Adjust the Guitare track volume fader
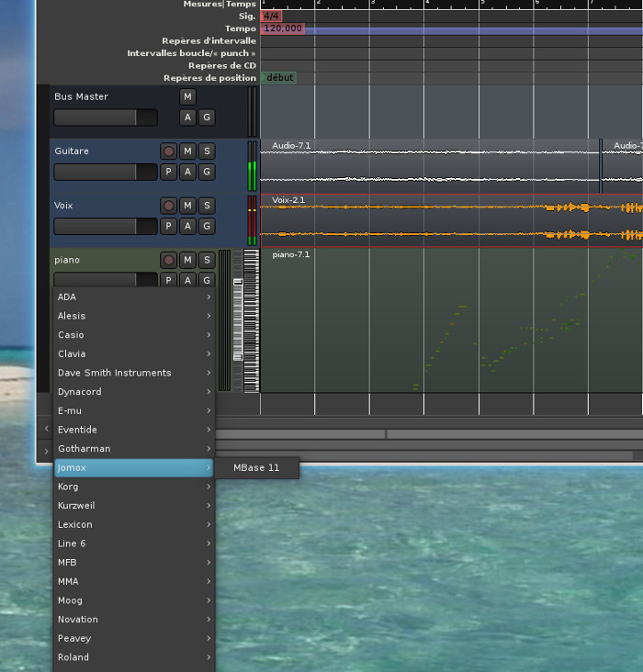 (105, 172)
